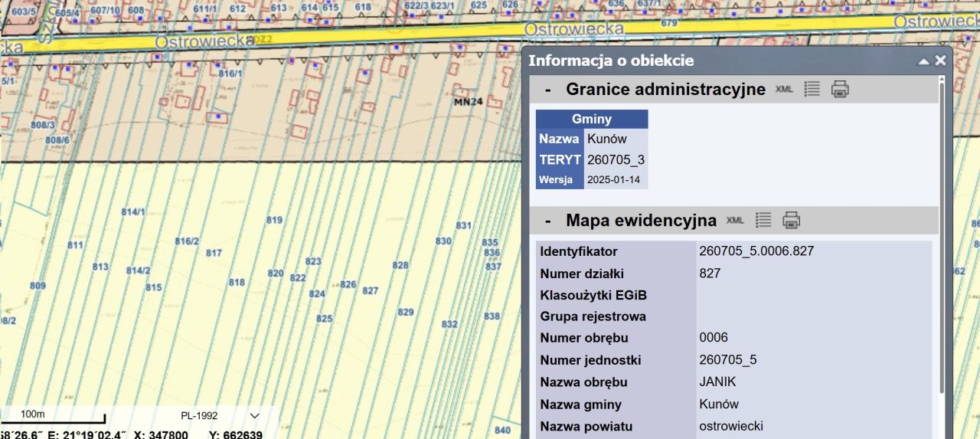Click parcel 808/6 on the map
The width and height of the screenshot is (980, 439).
(57, 140)
